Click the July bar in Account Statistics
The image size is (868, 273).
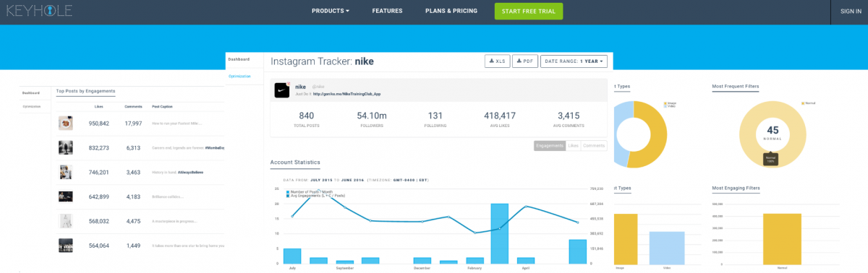pyautogui.click(x=292, y=256)
